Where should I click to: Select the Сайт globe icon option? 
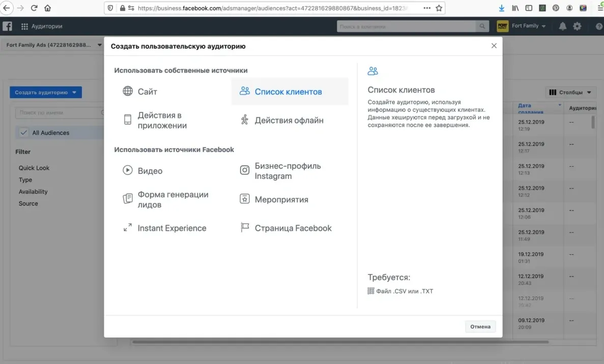pos(128,92)
